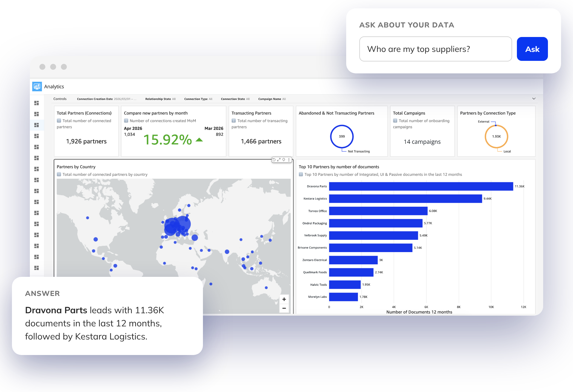Screen dimensions: 573x392
Task: Click '1,466 partners' value
Action: 261,141
